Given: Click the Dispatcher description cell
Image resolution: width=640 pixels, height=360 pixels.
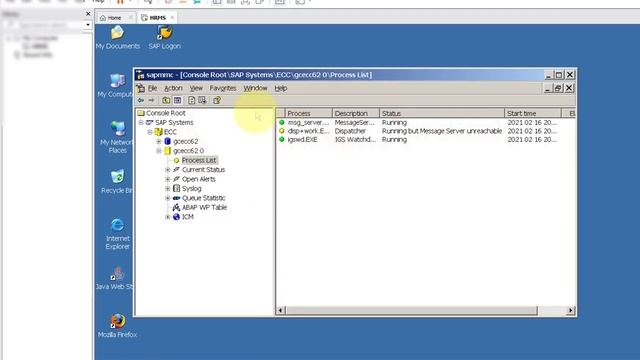Looking at the screenshot, I should [x=350, y=131].
